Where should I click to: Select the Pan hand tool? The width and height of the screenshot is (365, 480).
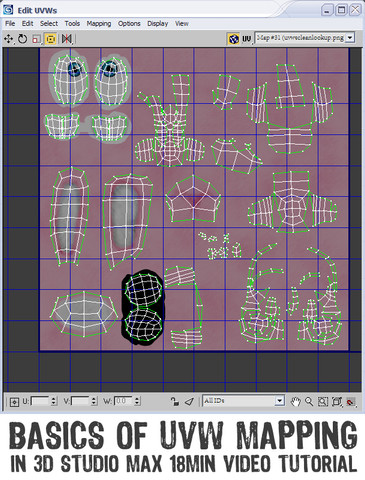295,401
